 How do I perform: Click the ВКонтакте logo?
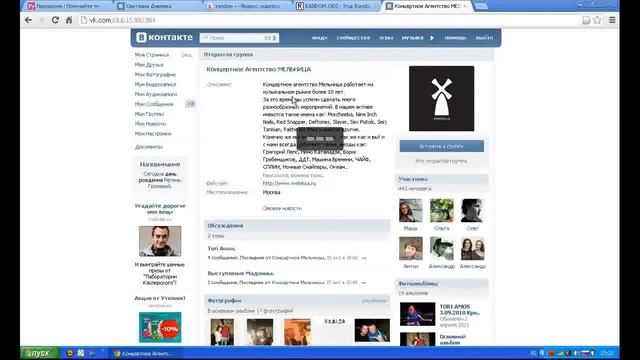click(x=164, y=38)
